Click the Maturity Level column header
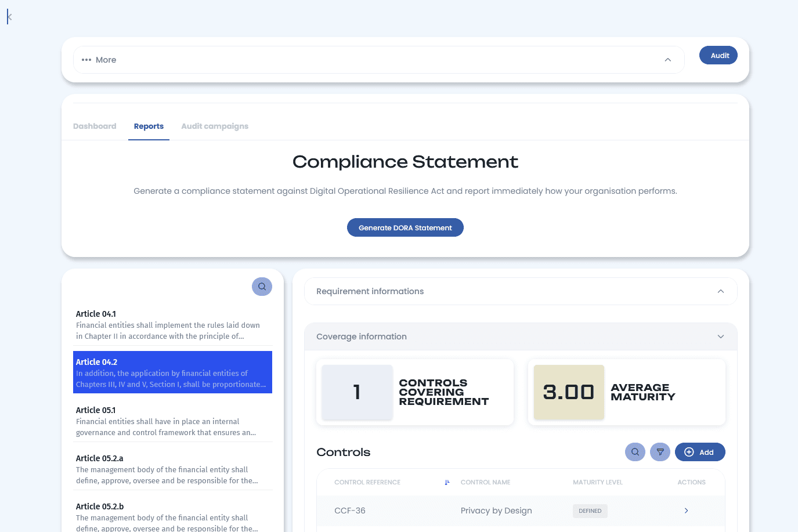This screenshot has width=798, height=532. click(x=597, y=483)
